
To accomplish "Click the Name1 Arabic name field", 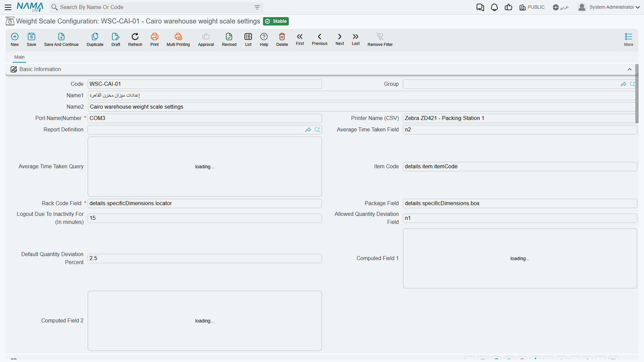I will 362,96.
